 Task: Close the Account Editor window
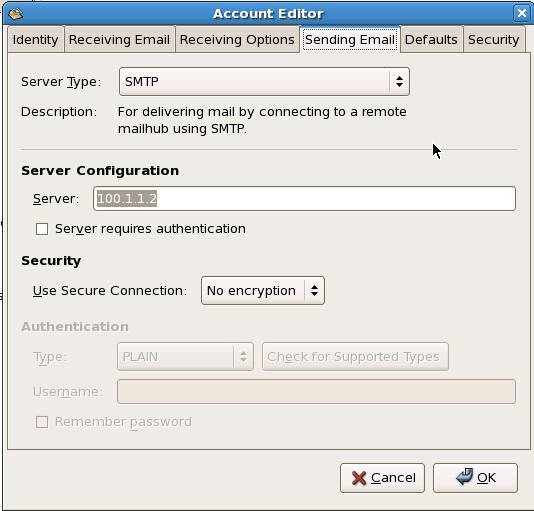(521, 14)
